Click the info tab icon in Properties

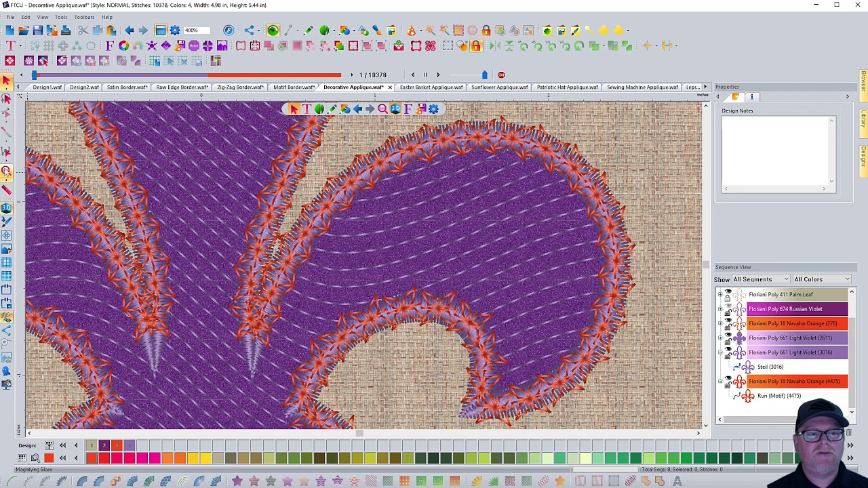click(751, 97)
